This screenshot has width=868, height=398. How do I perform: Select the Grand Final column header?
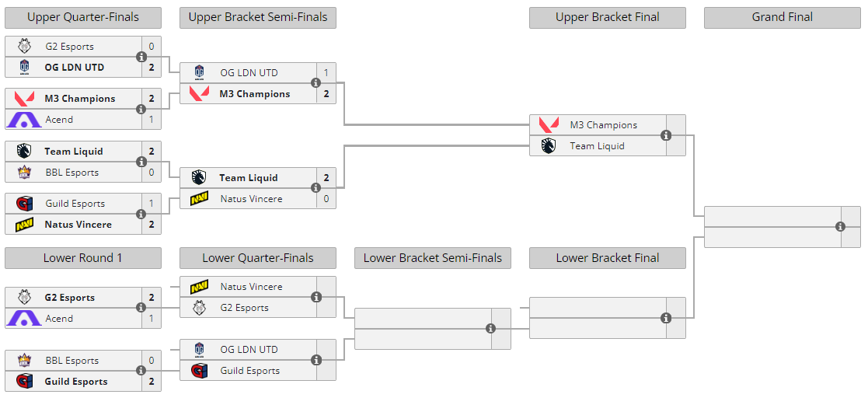(x=782, y=17)
